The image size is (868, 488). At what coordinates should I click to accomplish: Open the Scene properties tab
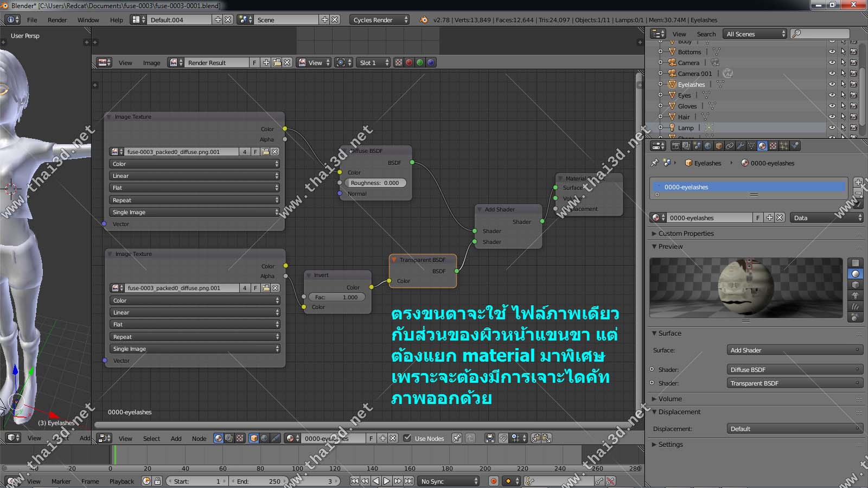697,146
